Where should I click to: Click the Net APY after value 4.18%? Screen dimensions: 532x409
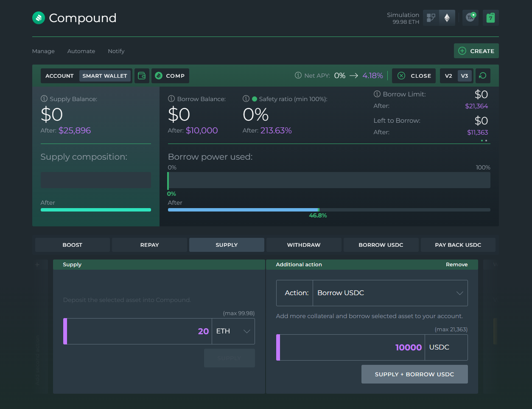373,76
